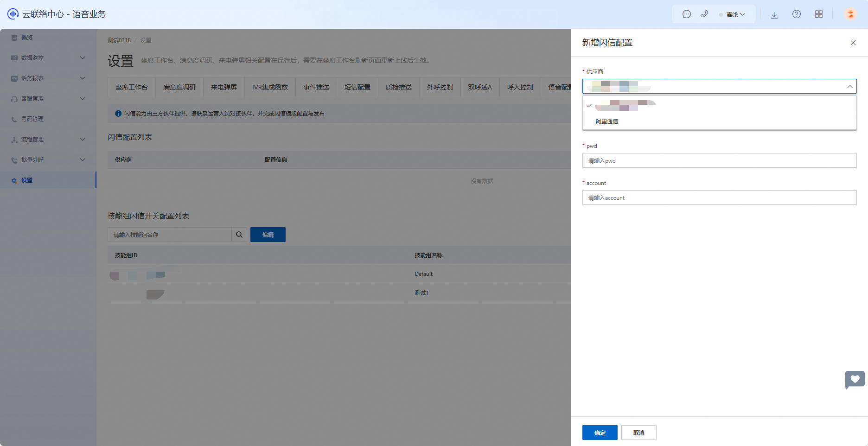Screen dimensions: 868x446
Task: Switch to the 双呼透A tab
Action: [x=480, y=87]
